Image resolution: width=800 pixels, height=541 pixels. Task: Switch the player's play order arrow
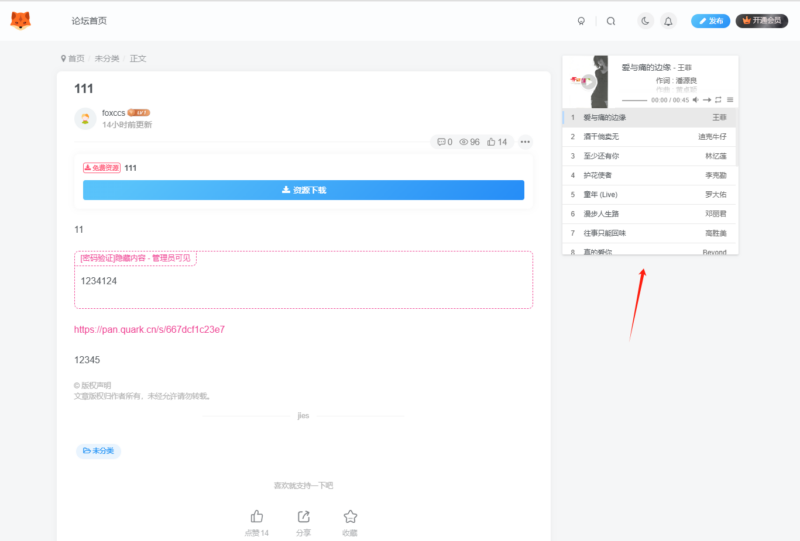[x=707, y=100]
